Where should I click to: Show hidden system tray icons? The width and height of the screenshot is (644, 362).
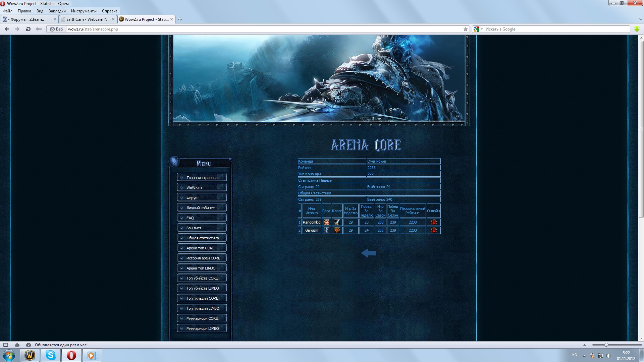(x=584, y=355)
